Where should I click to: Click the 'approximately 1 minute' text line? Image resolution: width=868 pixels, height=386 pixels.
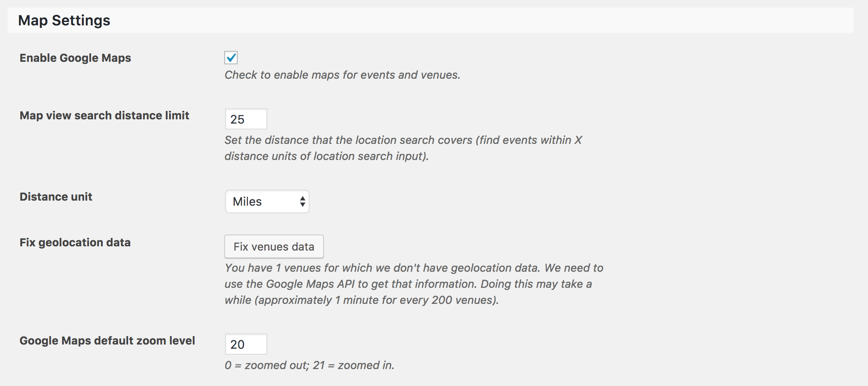click(362, 300)
